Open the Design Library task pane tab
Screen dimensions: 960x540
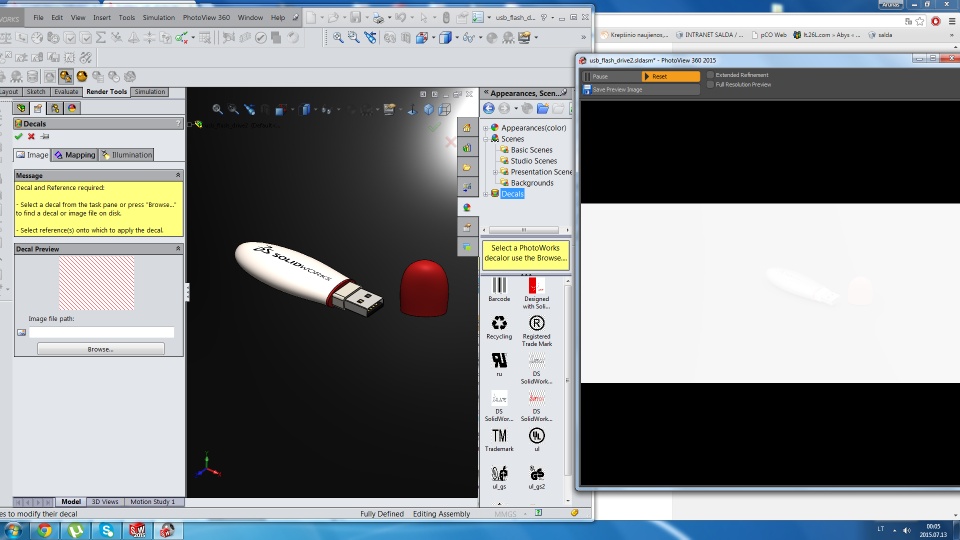tap(467, 148)
